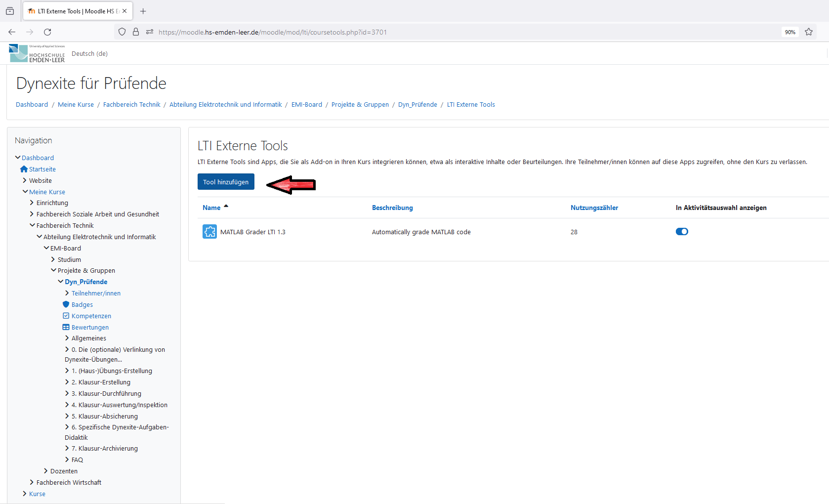Open EMI-Board breadcrumb link
This screenshot has width=829, height=504.
click(x=307, y=104)
